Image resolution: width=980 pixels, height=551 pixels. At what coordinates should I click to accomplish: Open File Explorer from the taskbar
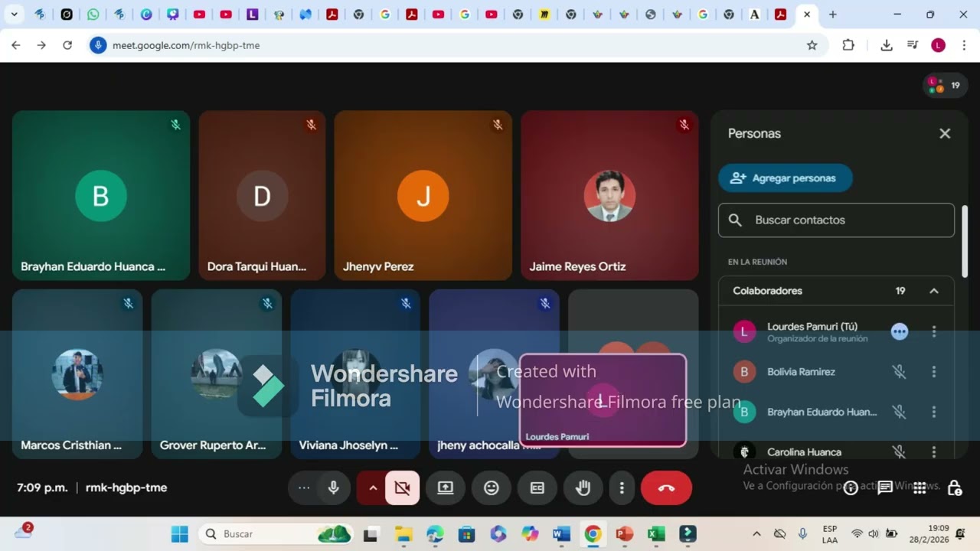[403, 533]
